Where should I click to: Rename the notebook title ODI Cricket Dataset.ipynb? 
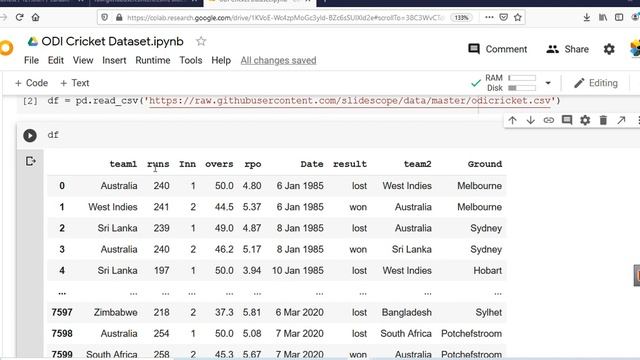[x=113, y=41]
